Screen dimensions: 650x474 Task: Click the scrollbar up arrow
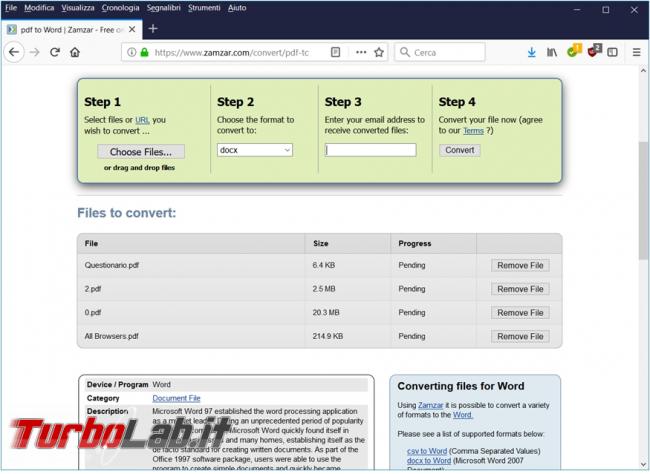[643, 71]
